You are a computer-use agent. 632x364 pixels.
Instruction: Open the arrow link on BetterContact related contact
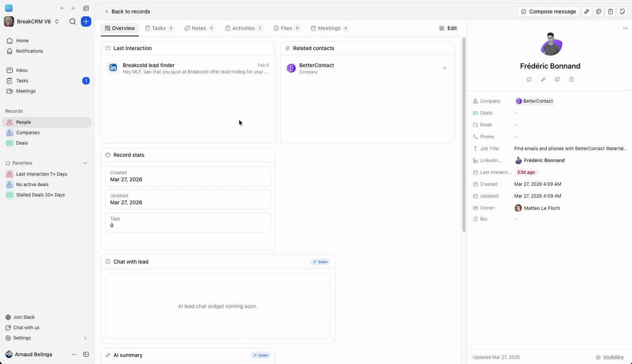click(x=444, y=68)
